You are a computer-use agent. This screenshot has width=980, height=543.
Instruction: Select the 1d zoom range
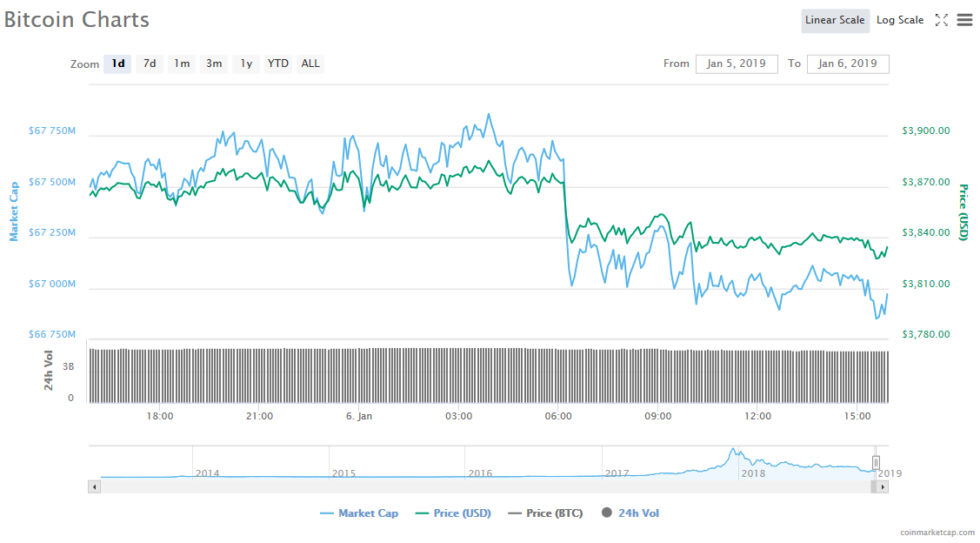pos(117,64)
